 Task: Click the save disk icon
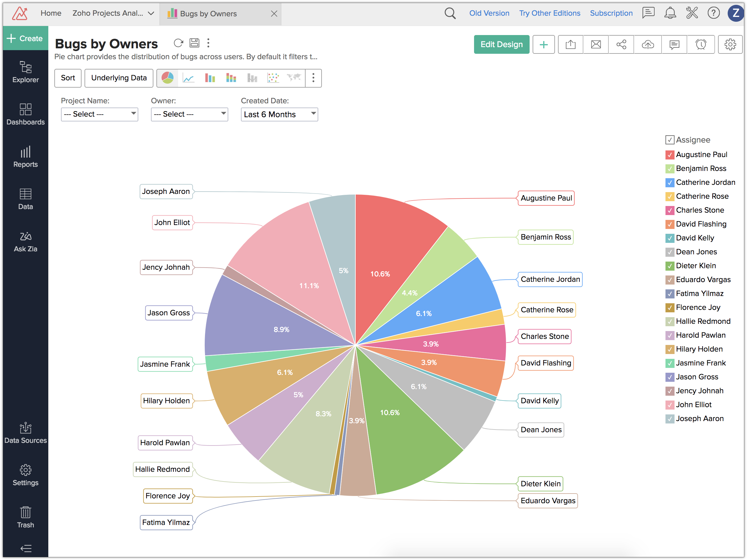(x=194, y=43)
